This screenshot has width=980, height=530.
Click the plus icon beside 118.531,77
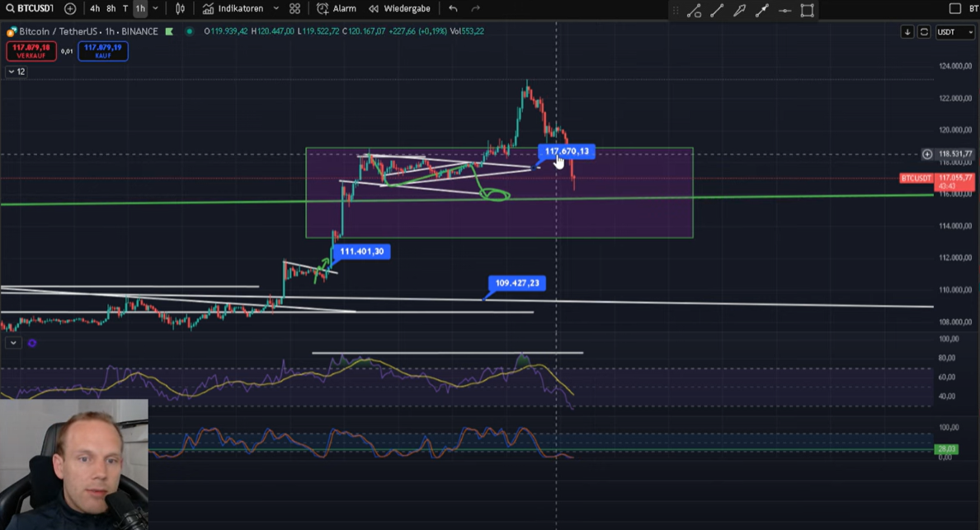pos(927,153)
